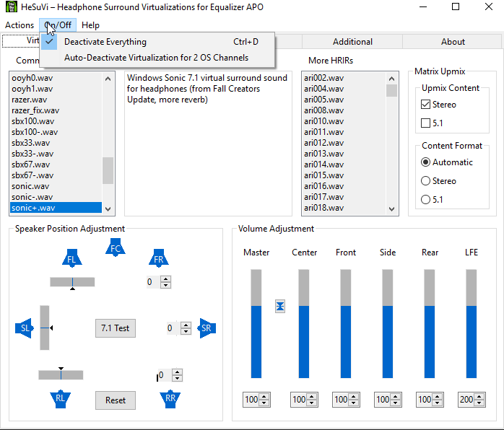Screen dimensions: 504x430
Task: Increase the front speaker angle spinner
Action: coord(166,278)
